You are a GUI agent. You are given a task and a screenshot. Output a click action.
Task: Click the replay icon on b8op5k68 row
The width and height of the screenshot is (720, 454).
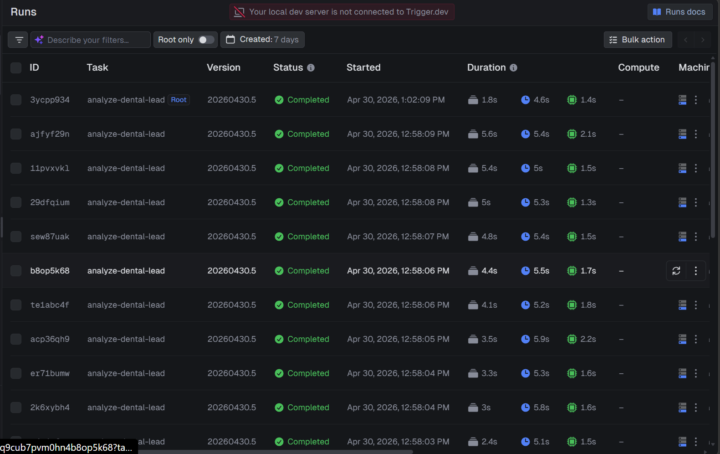tap(676, 271)
